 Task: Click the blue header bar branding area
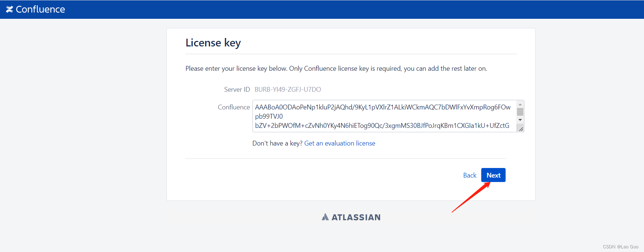[x=35, y=9]
